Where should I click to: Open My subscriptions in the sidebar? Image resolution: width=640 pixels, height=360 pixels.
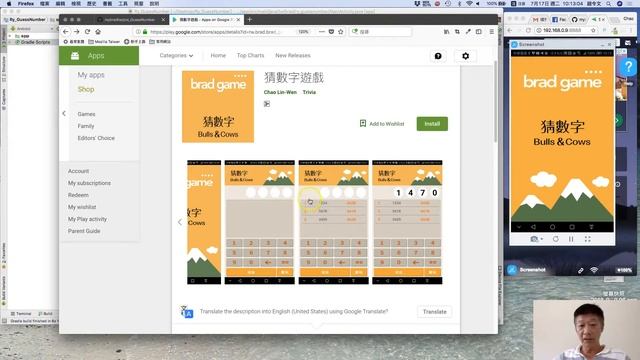click(89, 183)
